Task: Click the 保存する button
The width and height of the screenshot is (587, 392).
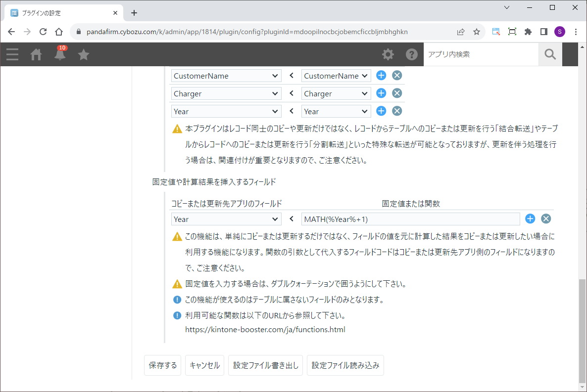Action: click(163, 366)
